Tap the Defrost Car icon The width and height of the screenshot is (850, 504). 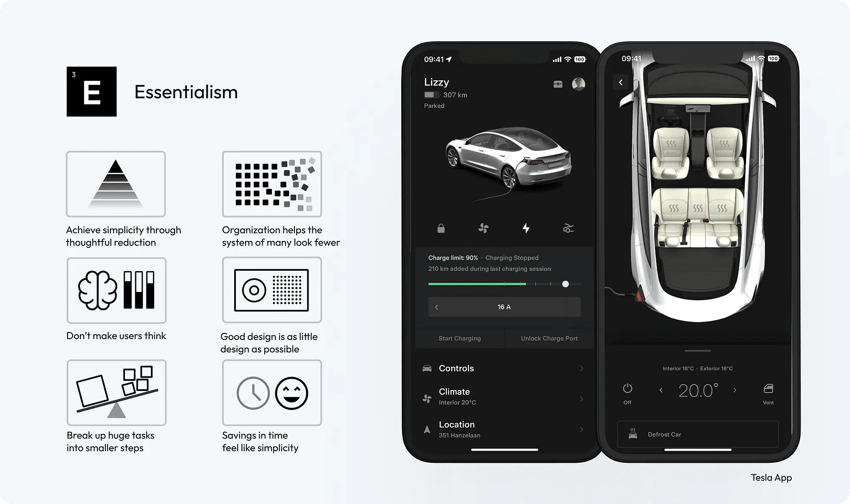click(x=633, y=434)
